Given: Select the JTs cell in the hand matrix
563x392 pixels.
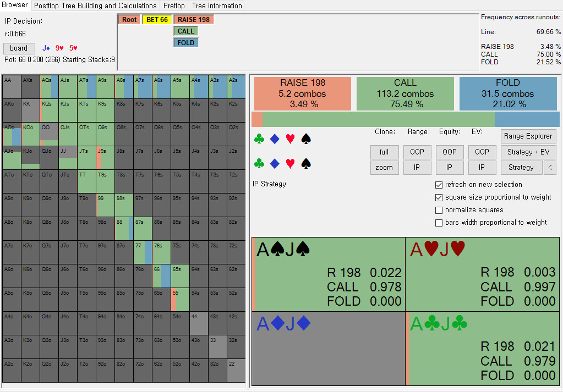Looking at the screenshot, I should pyautogui.click(x=86, y=158).
